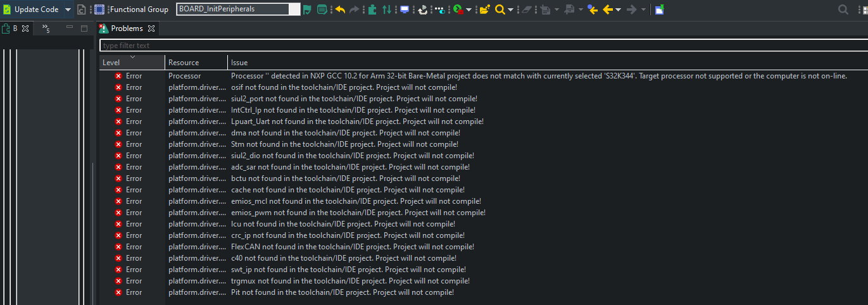Viewport: 868px width, 305px height.
Task: Open the yellow magnifier dropdown arrow
Action: click(510, 9)
